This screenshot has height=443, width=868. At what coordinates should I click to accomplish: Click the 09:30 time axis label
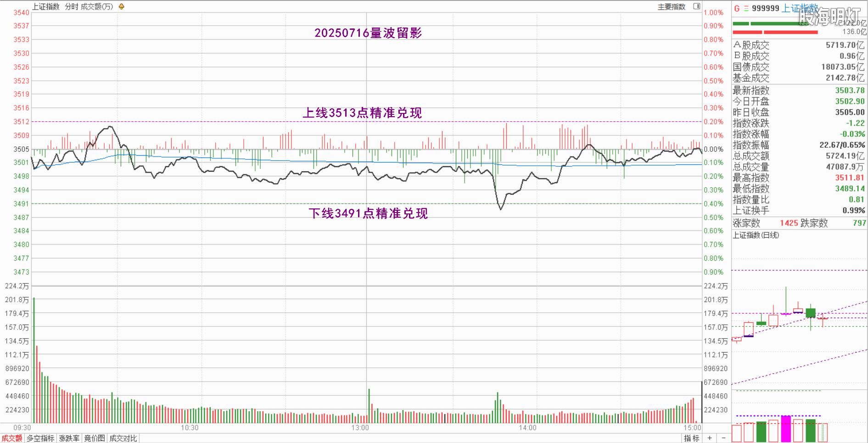click(22, 428)
